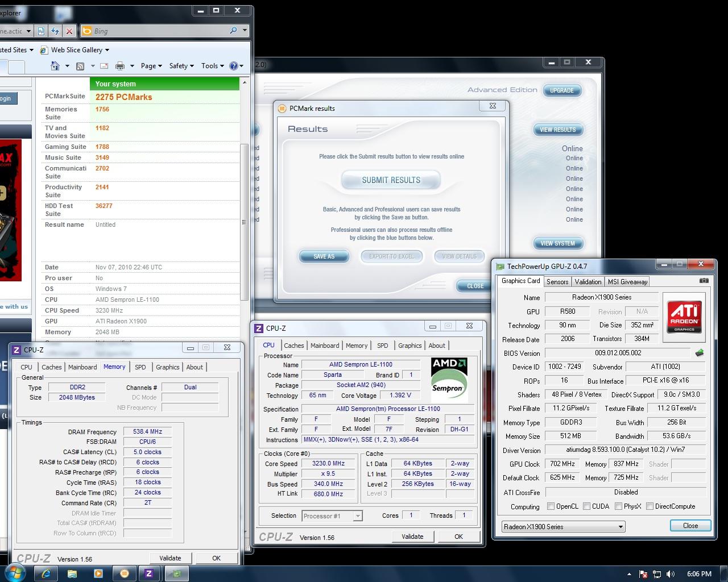The height and width of the screenshot is (582, 728).
Task: Open the Tools menu dropdown in IE
Action: point(213,66)
